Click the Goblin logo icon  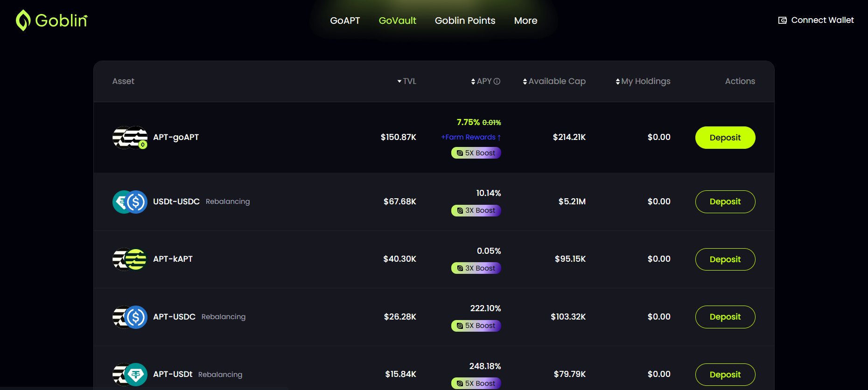(23, 21)
